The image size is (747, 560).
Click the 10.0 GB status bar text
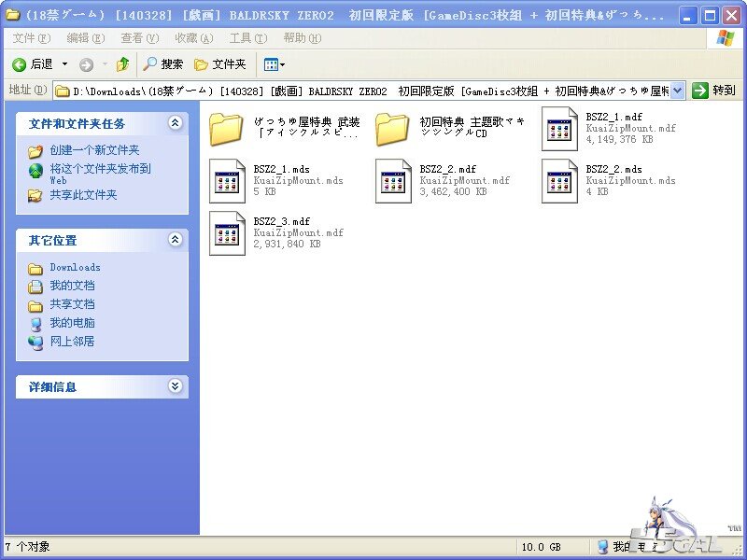tap(542, 547)
